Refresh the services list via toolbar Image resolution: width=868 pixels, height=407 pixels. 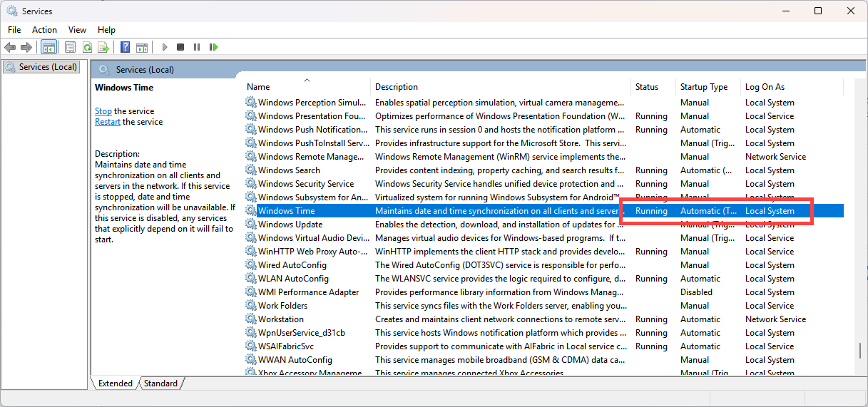tap(87, 47)
